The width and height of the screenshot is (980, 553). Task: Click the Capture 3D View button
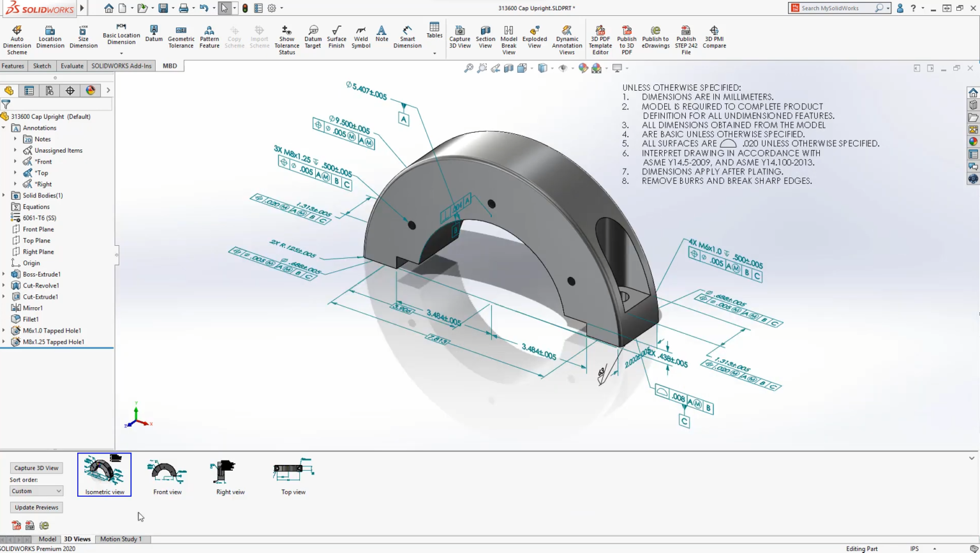point(36,467)
